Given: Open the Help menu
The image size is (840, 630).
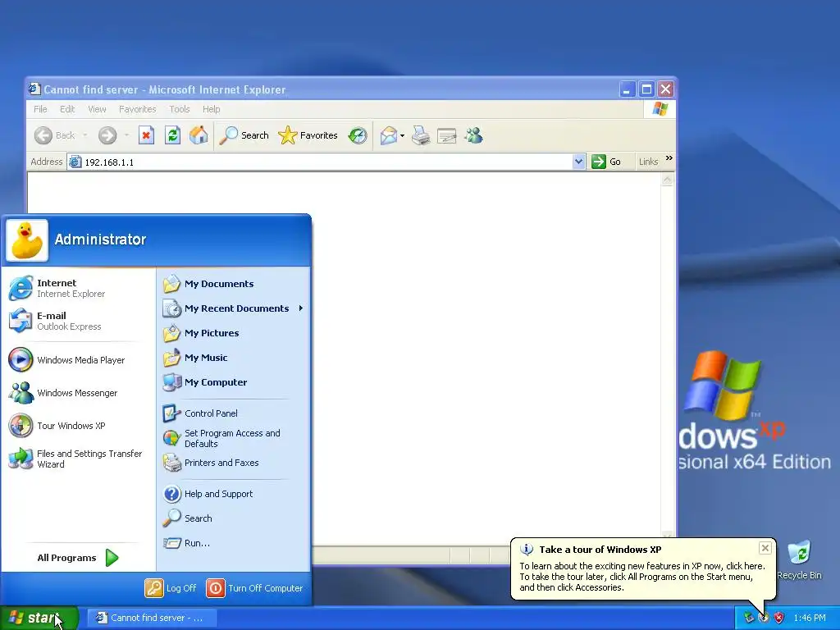Looking at the screenshot, I should coord(211,109).
